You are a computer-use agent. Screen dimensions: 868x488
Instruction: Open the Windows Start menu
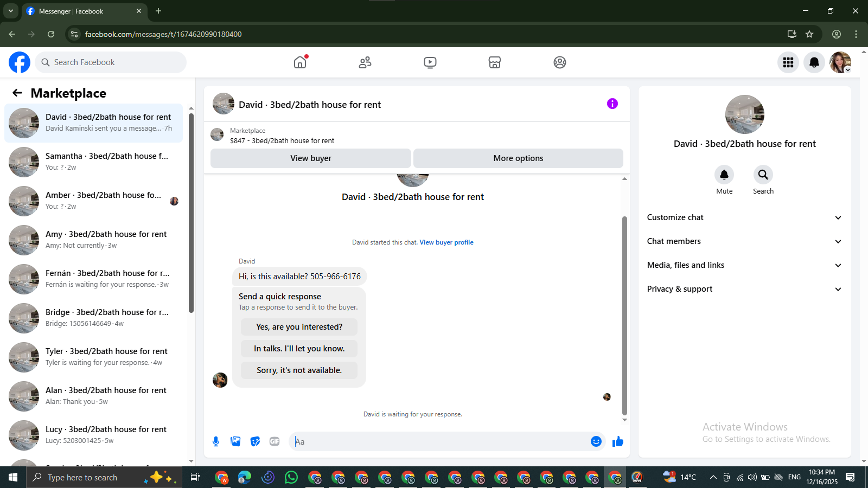click(13, 477)
